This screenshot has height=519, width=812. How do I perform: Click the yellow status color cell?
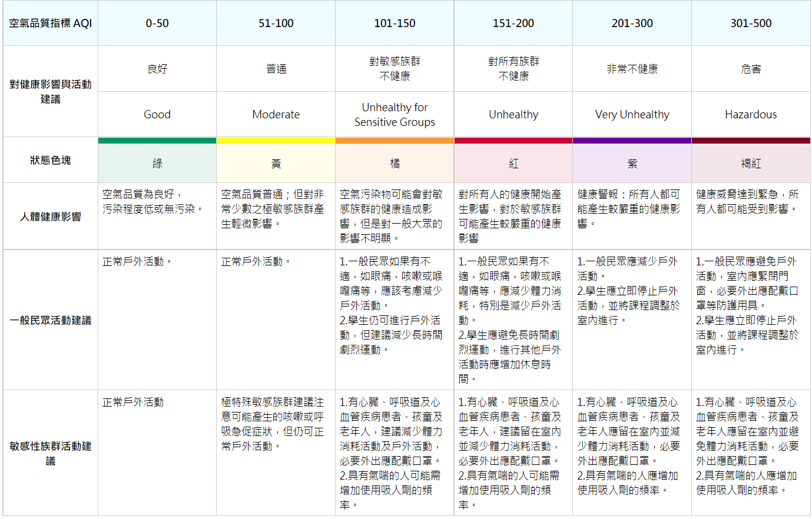pos(276,163)
